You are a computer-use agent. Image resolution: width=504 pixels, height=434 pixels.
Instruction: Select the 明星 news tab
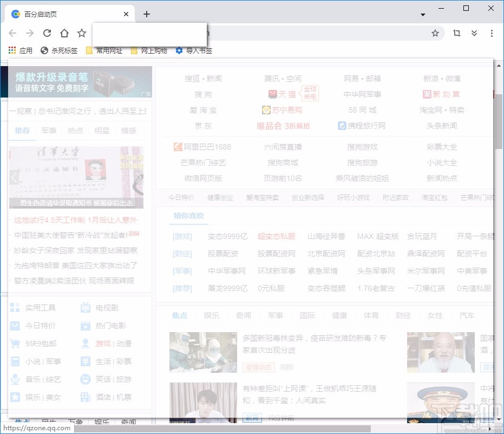point(102,130)
